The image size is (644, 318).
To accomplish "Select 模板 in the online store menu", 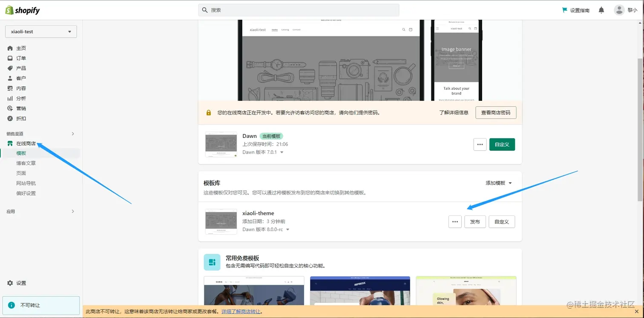I will (21, 153).
